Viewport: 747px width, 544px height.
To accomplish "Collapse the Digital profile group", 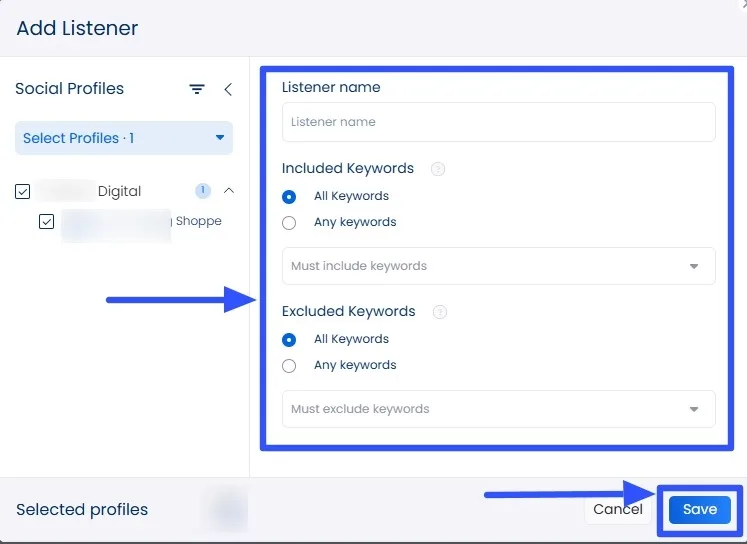I will tap(228, 191).
